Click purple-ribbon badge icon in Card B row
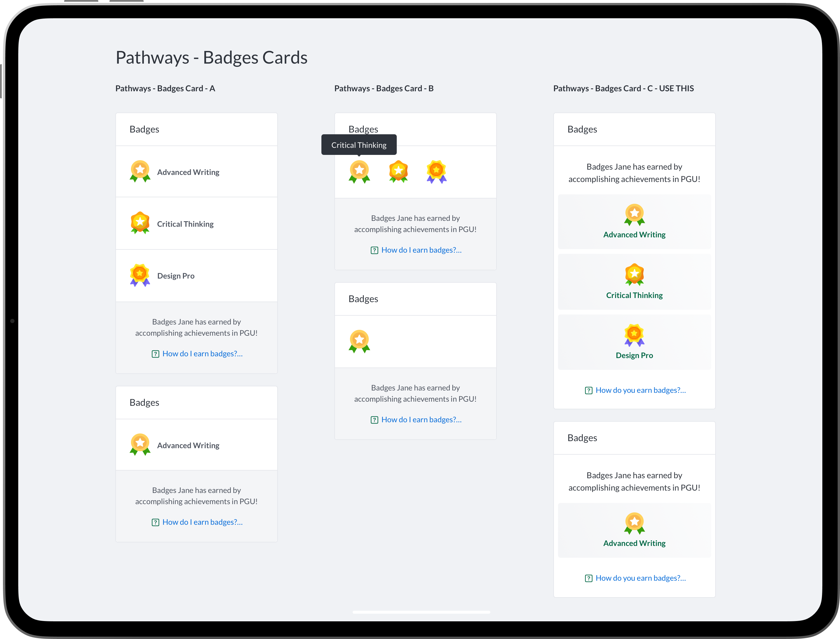The width and height of the screenshot is (840, 639). (436, 171)
